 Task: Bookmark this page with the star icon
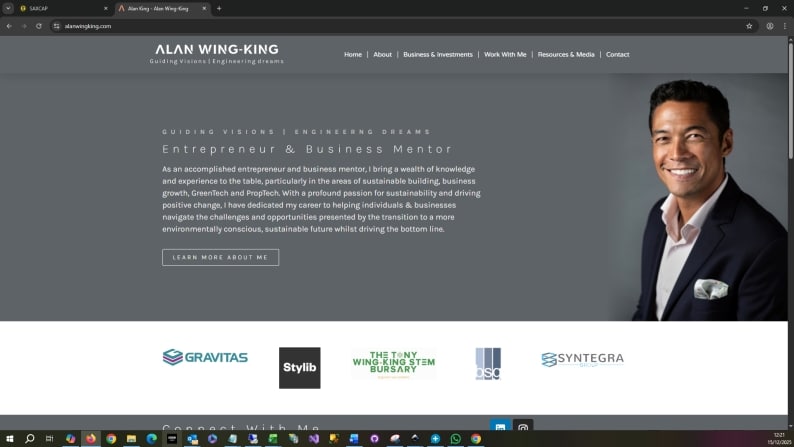point(749,26)
